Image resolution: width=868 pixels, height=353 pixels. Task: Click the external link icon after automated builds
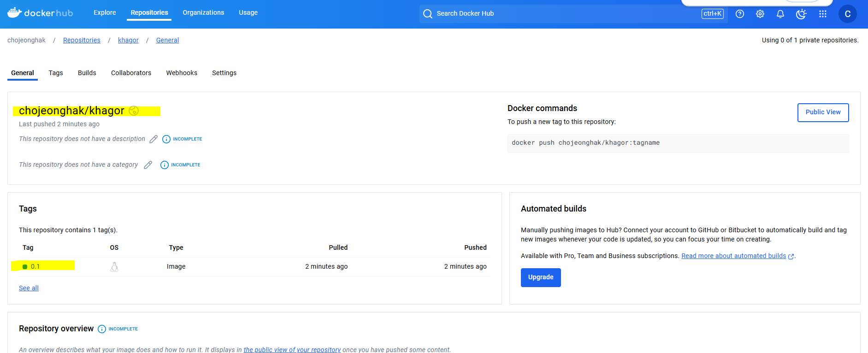pyautogui.click(x=791, y=257)
